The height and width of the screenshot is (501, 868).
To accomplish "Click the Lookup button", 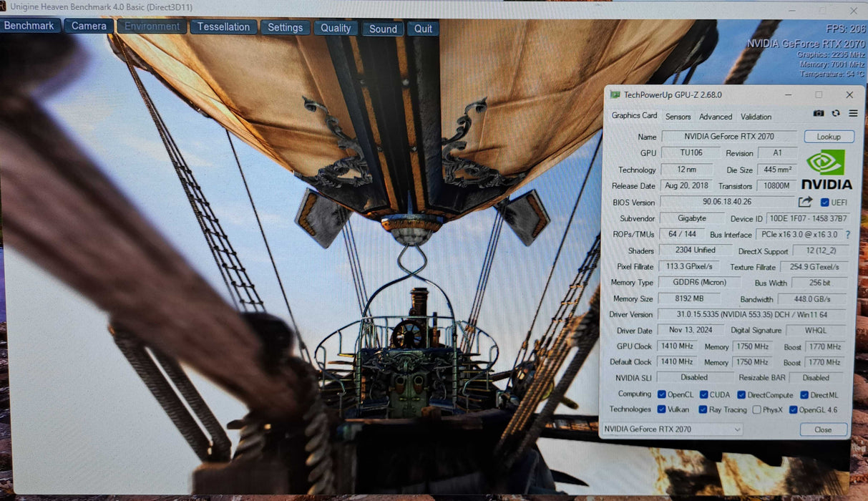I will (829, 137).
